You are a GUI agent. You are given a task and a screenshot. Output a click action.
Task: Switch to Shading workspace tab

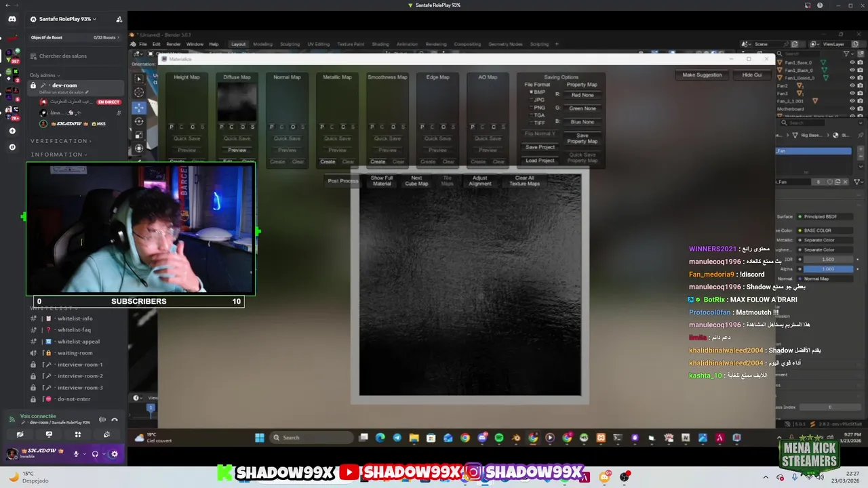coord(380,44)
